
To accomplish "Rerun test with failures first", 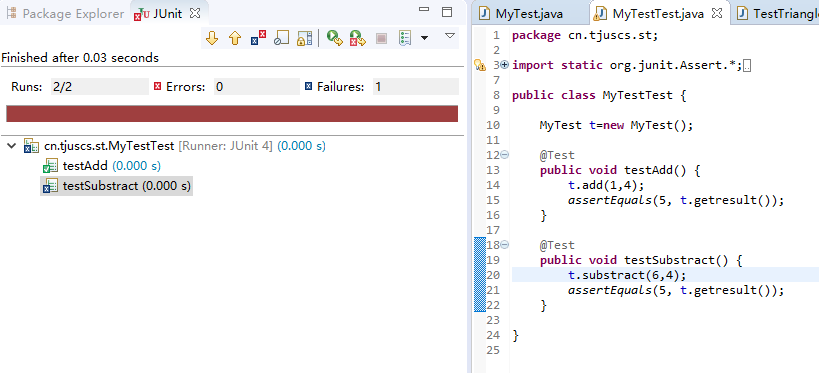I will tap(357, 38).
